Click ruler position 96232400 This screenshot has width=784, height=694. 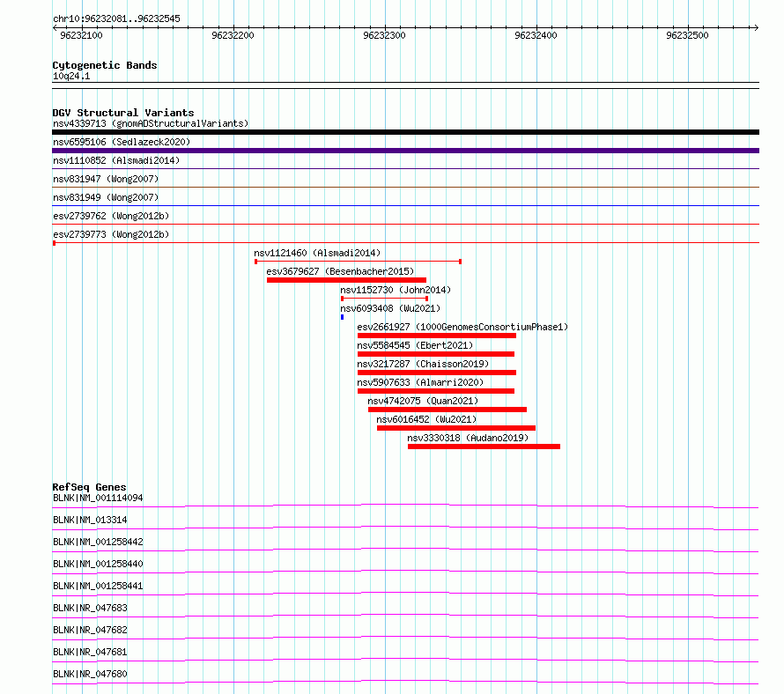536,35
